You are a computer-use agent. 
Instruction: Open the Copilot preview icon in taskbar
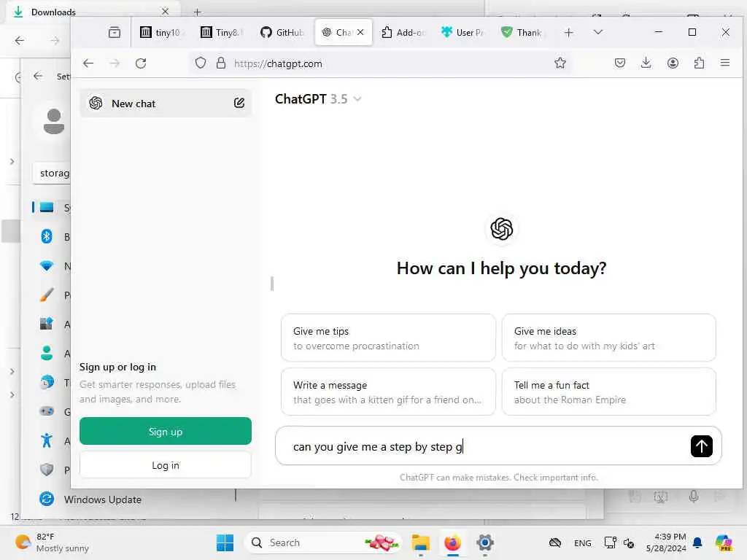(x=724, y=542)
